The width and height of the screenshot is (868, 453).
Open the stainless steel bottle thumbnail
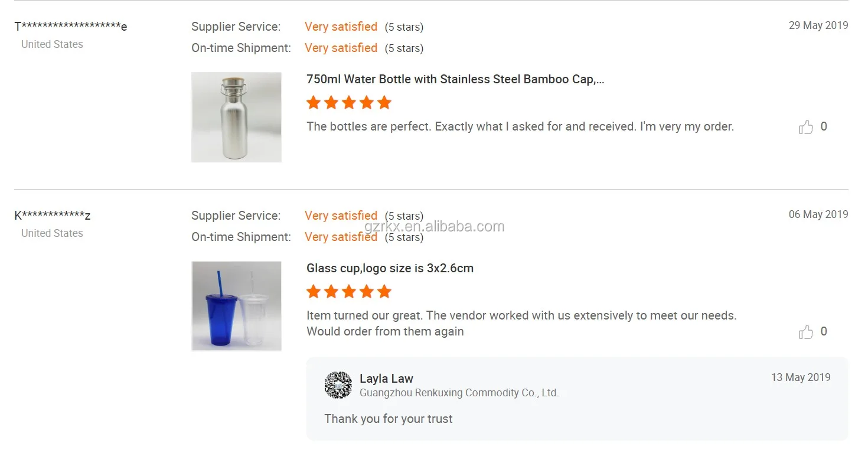tap(236, 117)
